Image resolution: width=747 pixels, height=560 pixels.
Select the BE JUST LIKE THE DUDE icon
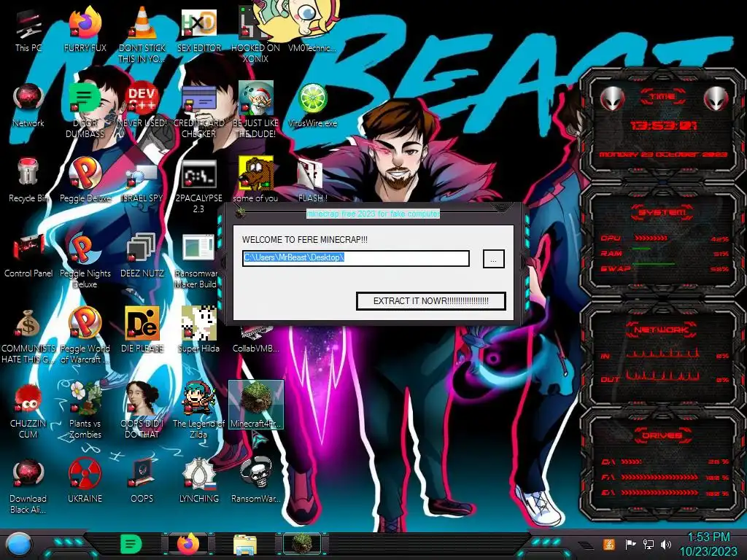255,111
